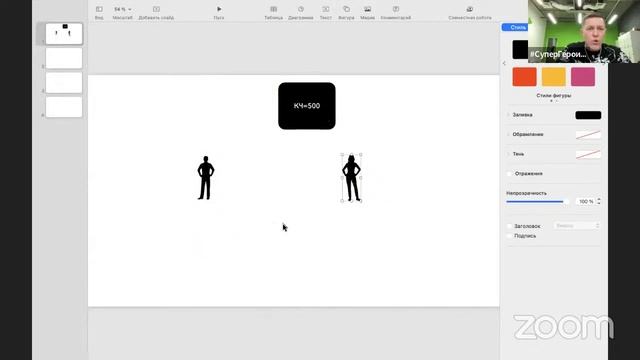Open the Фигура shapes icon
Viewport: 640px width, 360px height.
click(x=346, y=9)
